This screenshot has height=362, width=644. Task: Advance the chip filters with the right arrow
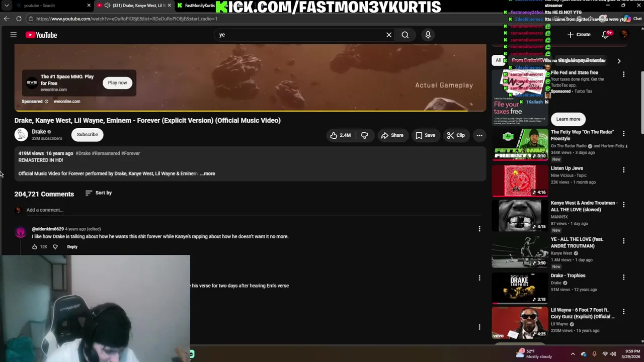point(619,61)
